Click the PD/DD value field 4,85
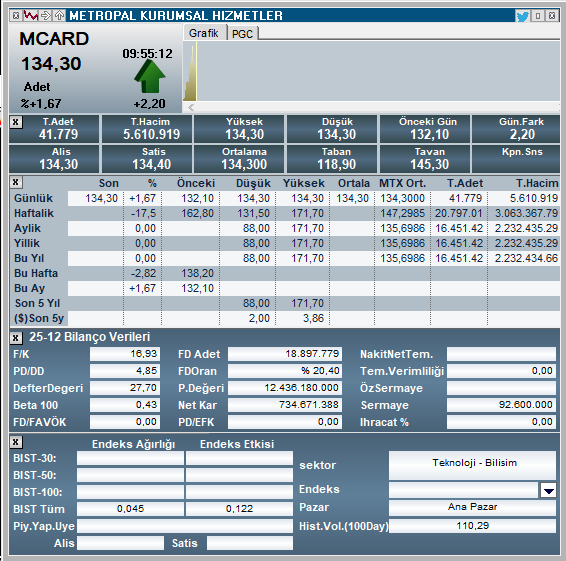 125,371
